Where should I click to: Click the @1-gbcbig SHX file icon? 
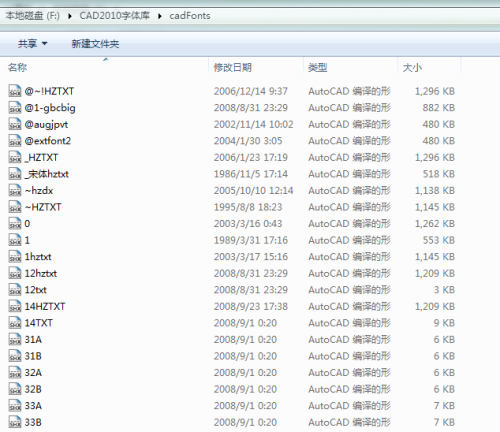pyautogui.click(x=15, y=108)
